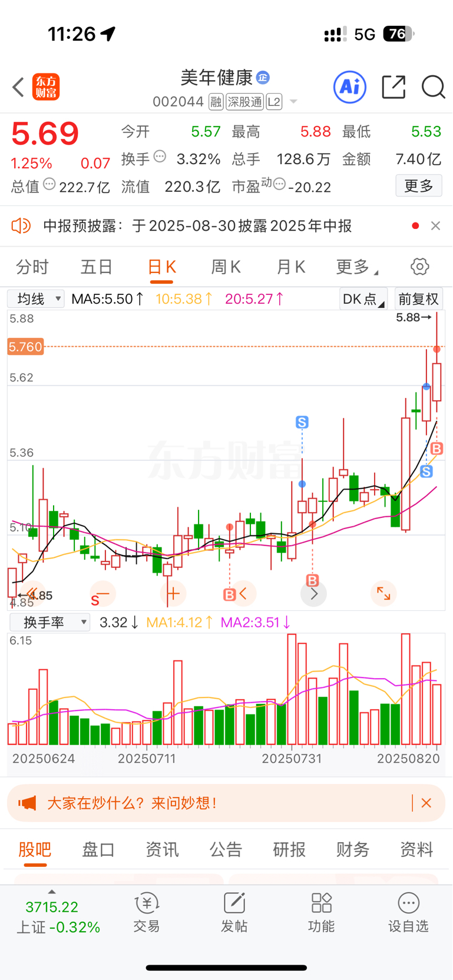This screenshot has width=453, height=980.
Task: Tap the 10:5.38 moving average value
Action: point(184,299)
